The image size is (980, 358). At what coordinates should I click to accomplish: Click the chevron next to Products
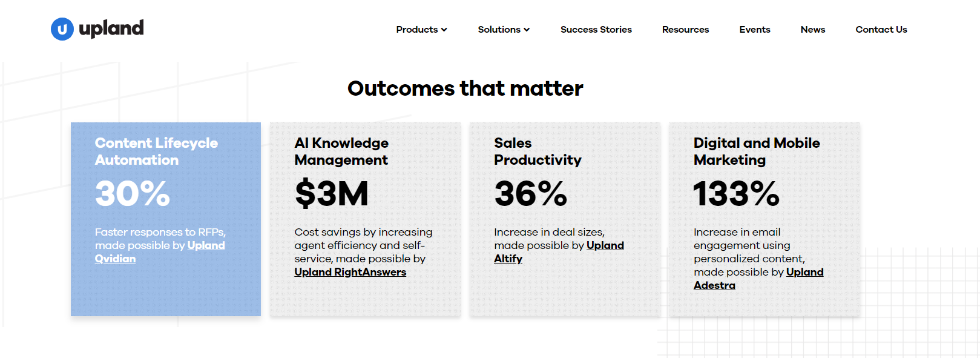click(x=445, y=29)
